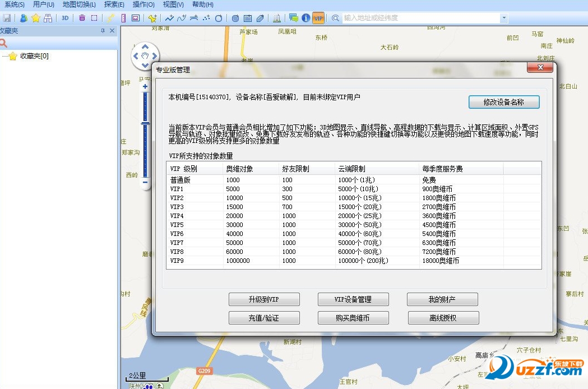588x389 pixels.
Task: Select the add curve line tool
Action: point(182,18)
